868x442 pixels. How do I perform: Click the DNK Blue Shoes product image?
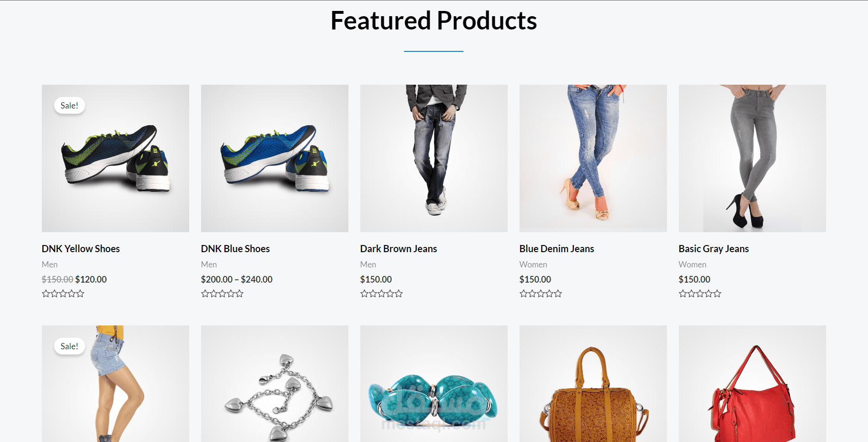275,158
